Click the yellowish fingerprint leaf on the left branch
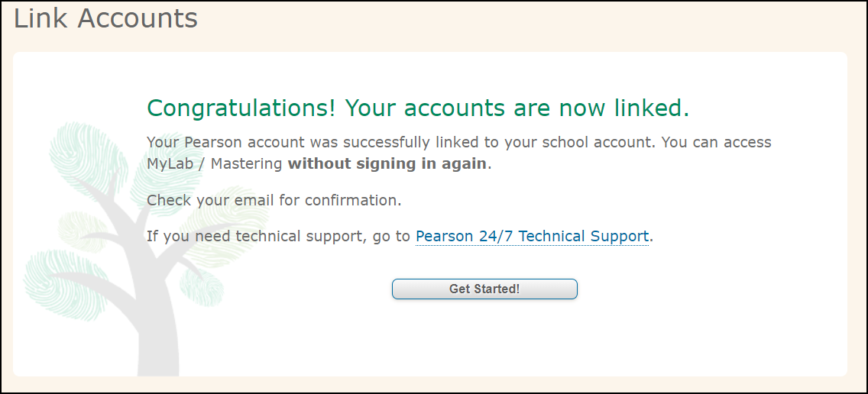The width and height of the screenshot is (868, 394). [x=83, y=231]
